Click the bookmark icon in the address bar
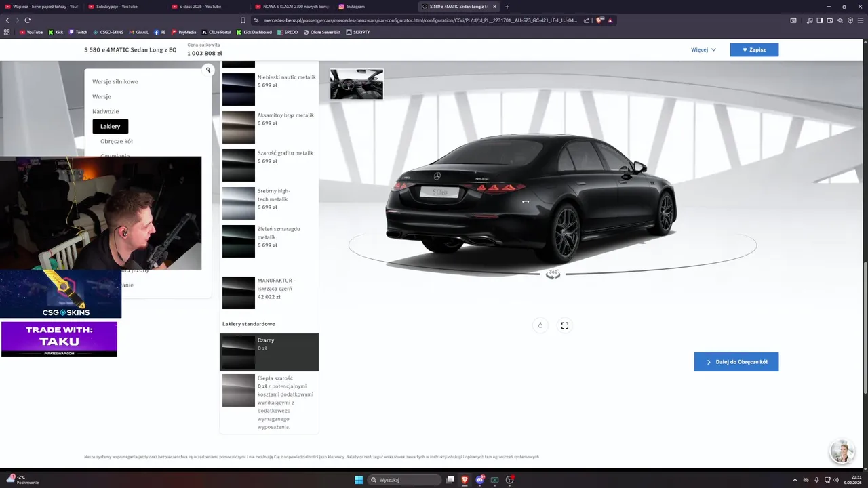868x488 pixels. click(243, 20)
